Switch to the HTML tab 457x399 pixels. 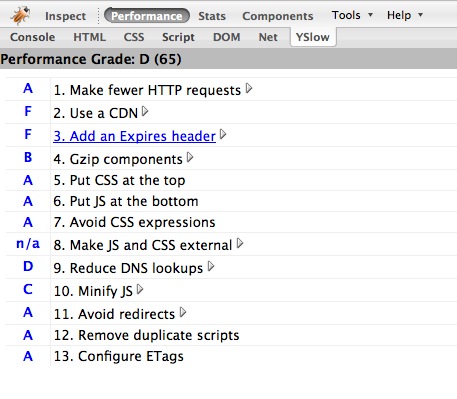pyautogui.click(x=90, y=37)
